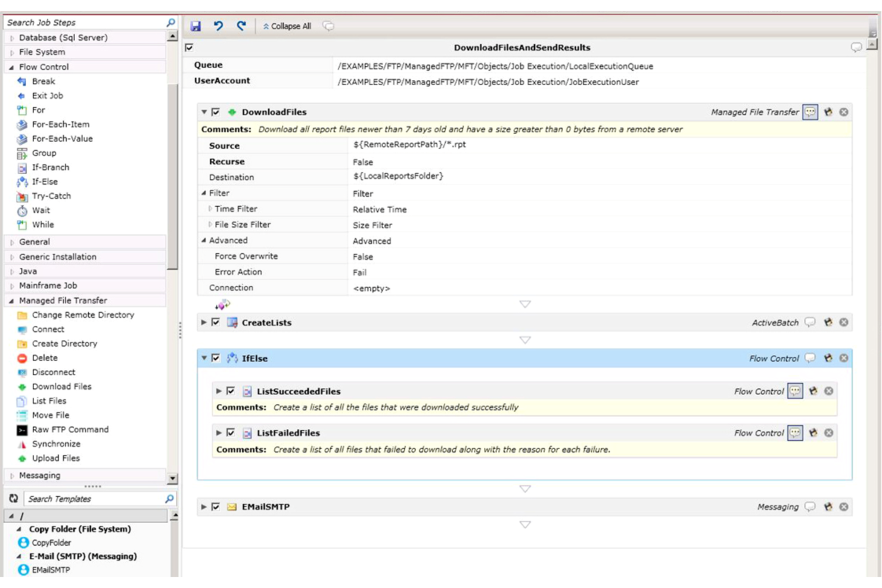Click the drop arrow below CreateLists step
This screenshot has height=588, width=882.
(x=525, y=340)
